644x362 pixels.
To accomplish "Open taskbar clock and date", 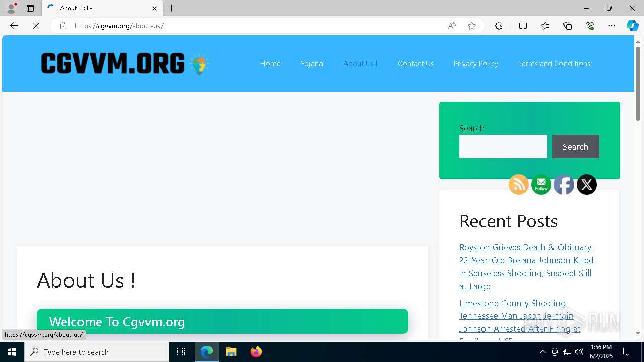I will tap(602, 352).
